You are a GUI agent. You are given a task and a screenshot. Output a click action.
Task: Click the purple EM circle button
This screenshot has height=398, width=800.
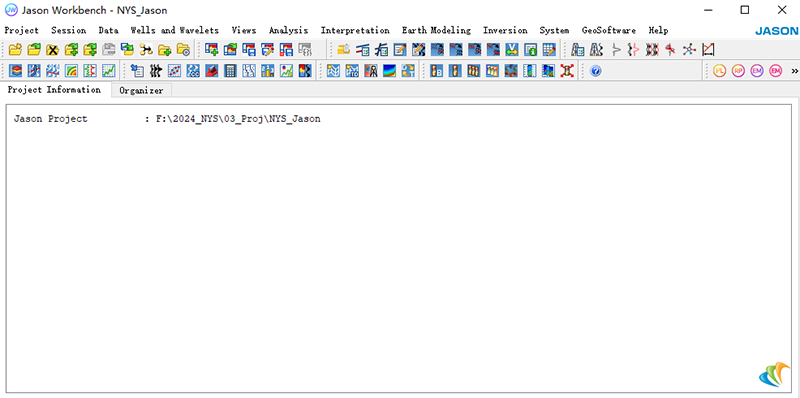[x=757, y=70]
